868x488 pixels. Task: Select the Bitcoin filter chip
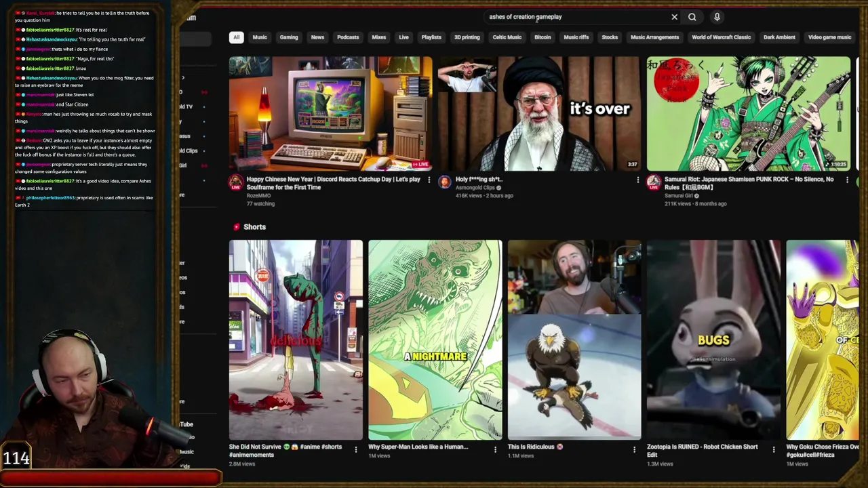tap(542, 37)
